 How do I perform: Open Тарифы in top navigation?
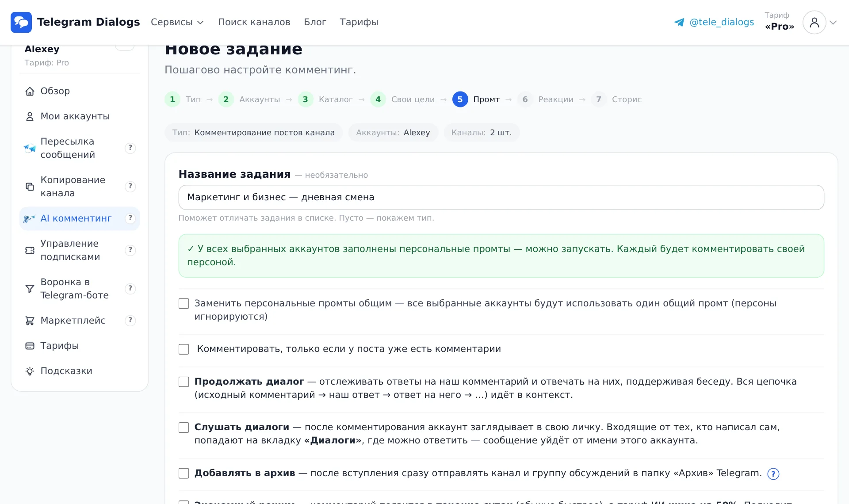click(x=359, y=22)
